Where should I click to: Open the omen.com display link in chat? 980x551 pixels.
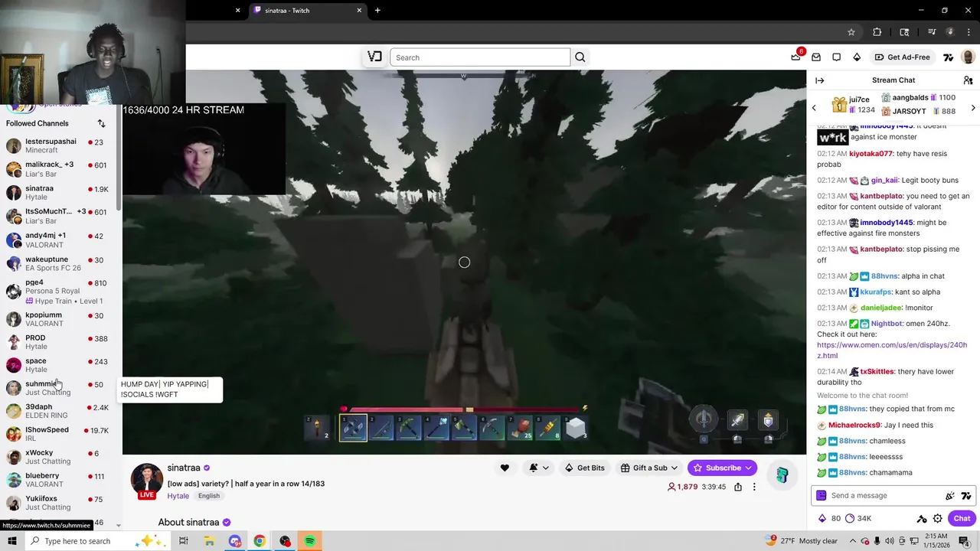(892, 350)
